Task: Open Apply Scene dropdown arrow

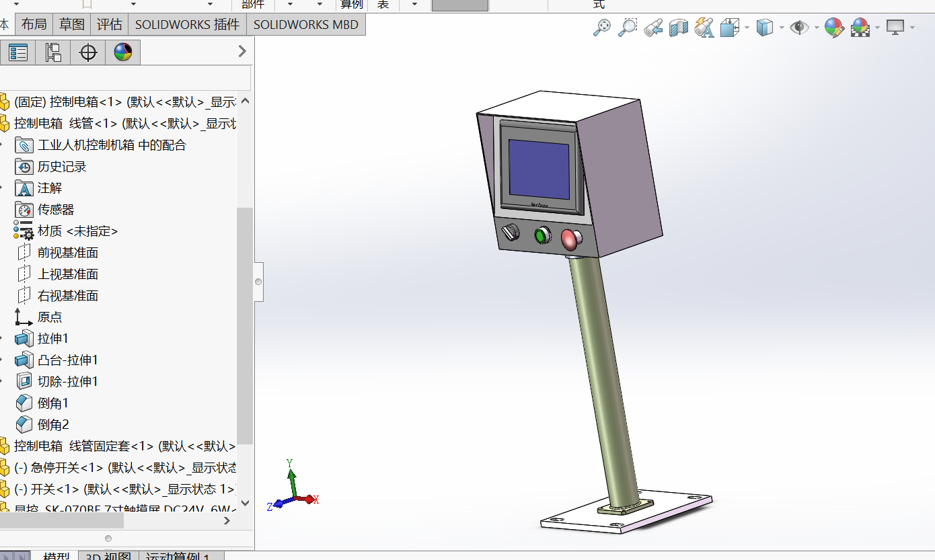Action: (x=877, y=28)
